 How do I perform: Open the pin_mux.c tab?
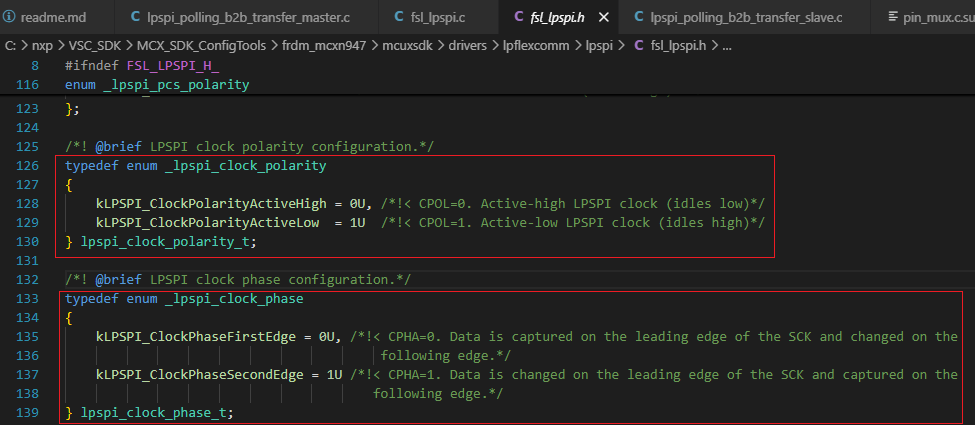click(924, 17)
